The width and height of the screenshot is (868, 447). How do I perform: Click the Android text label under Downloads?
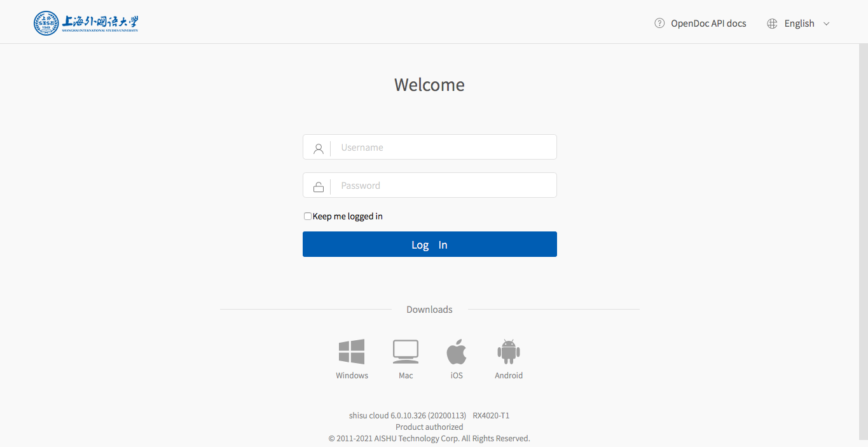pos(509,376)
